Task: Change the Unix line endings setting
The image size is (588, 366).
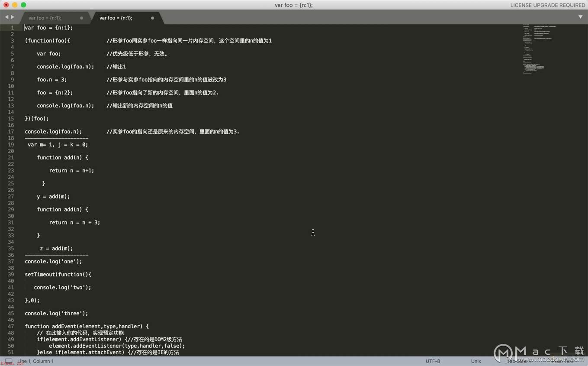Action: pos(476,361)
